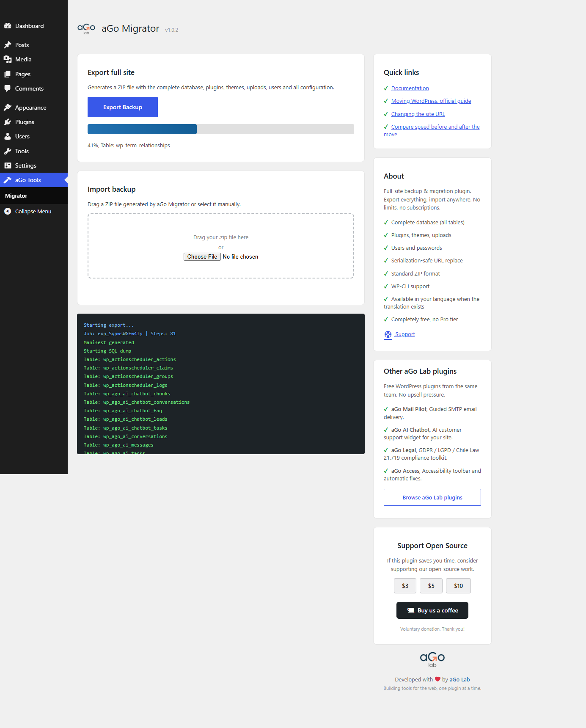The image size is (586, 728).
Task: Click the export log console panel
Action: tap(221, 384)
